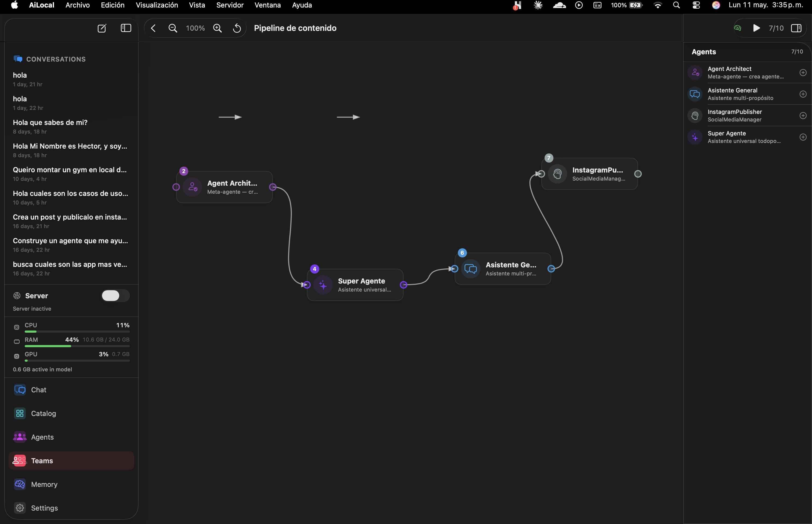
Task: Open conversation 'Hola Mi Nombre es Hector, y soy...'
Action: [71, 150]
